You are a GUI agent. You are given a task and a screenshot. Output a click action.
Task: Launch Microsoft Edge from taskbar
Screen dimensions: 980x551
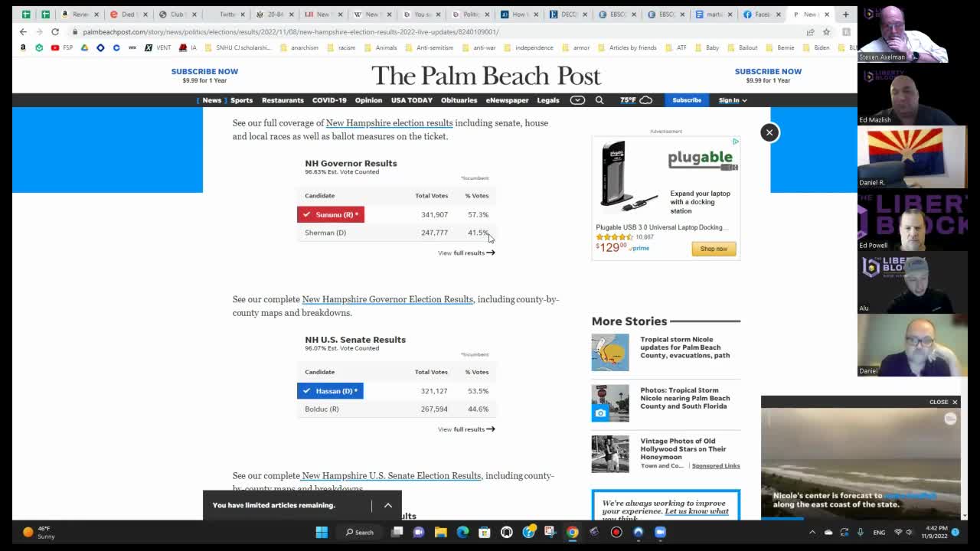462,532
